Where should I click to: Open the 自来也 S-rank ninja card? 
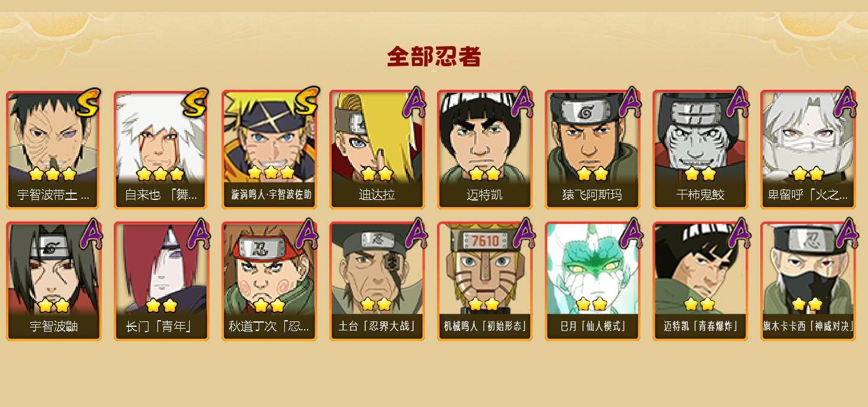pyautogui.click(x=162, y=150)
